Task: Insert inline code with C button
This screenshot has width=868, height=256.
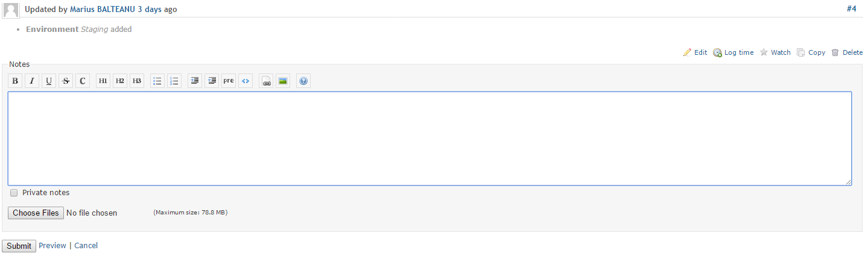Action: point(83,81)
